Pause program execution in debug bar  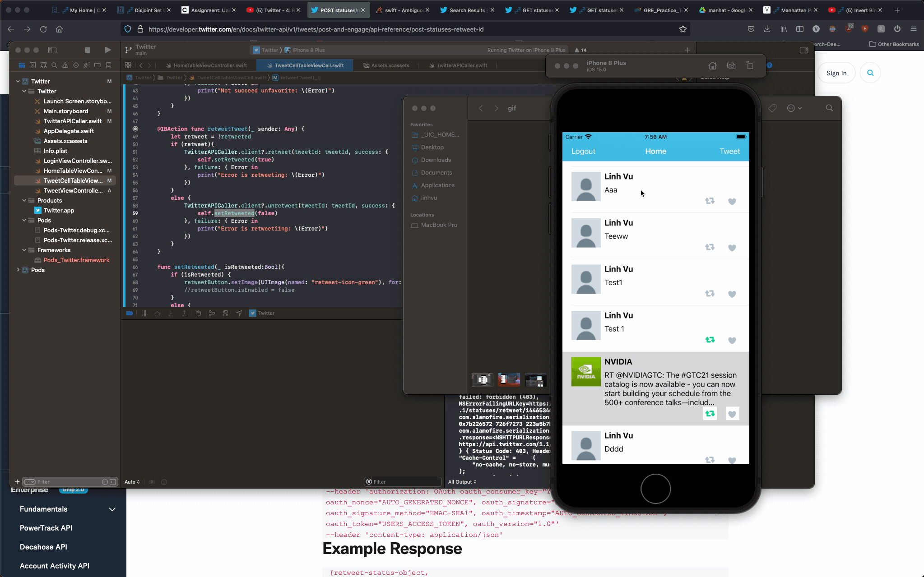[144, 313]
